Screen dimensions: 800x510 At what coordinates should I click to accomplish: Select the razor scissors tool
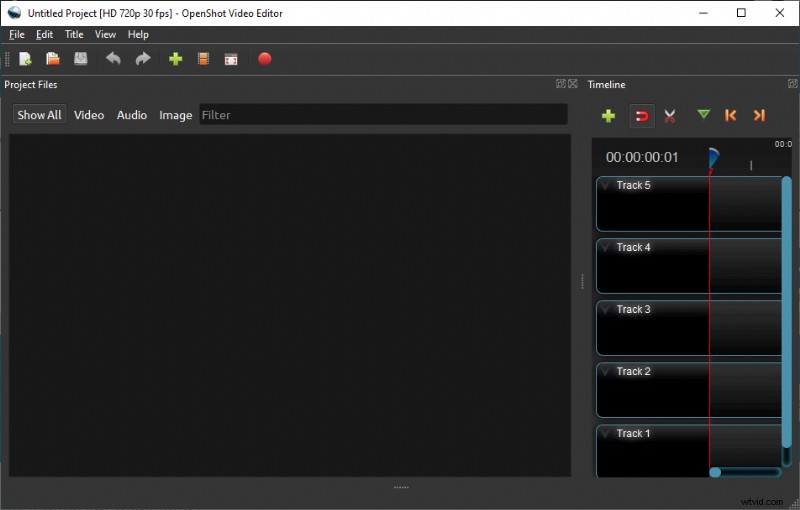[x=670, y=116]
